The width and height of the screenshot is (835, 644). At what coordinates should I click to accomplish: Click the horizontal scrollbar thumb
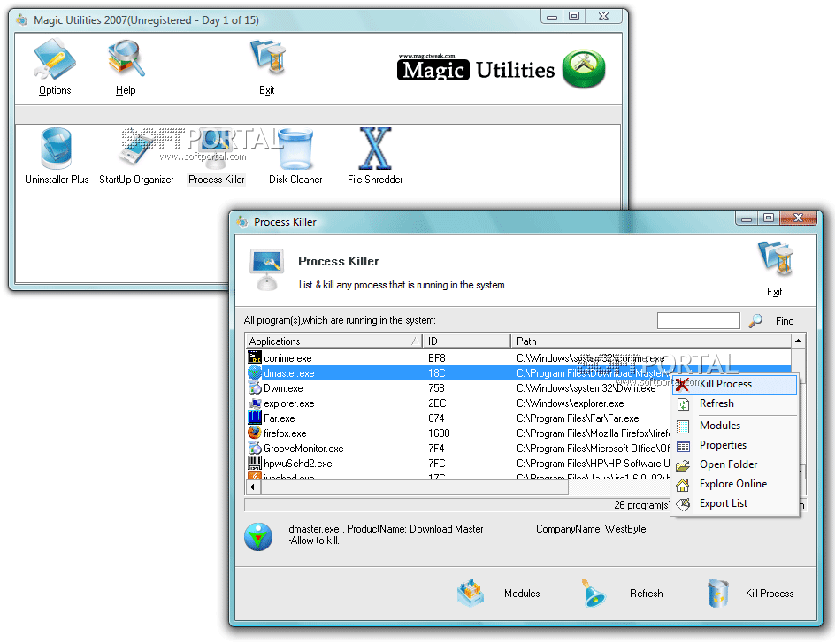coord(413,487)
